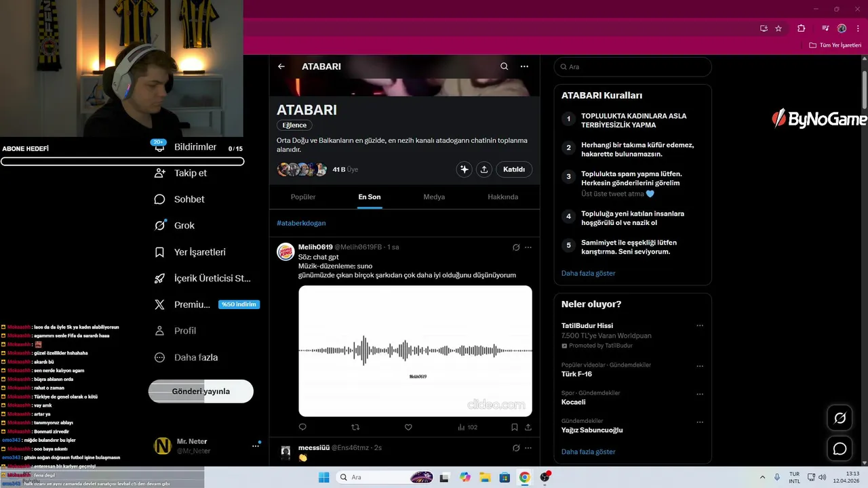The width and height of the screenshot is (868, 488).
Task: Switch to the Medya tab
Action: tap(434, 197)
